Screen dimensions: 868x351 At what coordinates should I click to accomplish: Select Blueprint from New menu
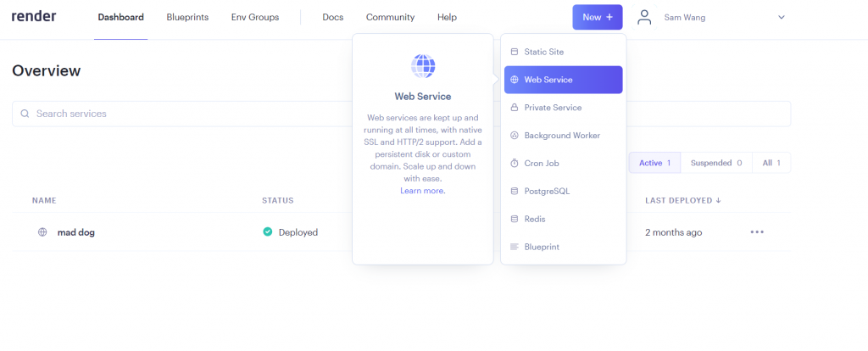pos(564,247)
